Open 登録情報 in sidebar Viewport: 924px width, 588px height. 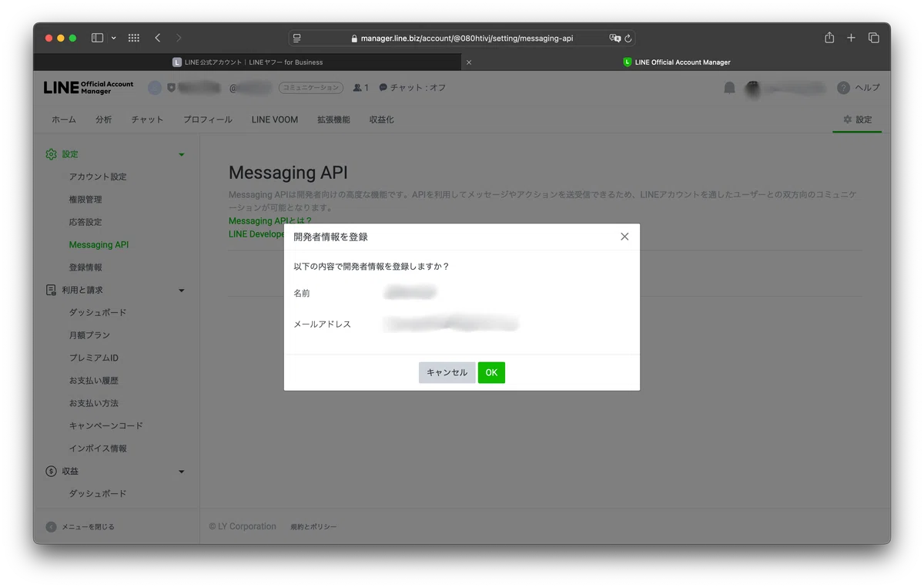tap(85, 267)
